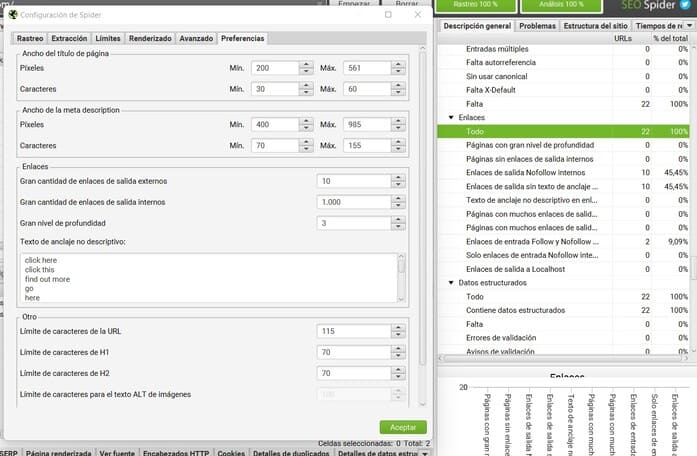Adjust stepper for external outlinks quantity
Image resolution: width=697 pixels, height=456 pixels.
pyautogui.click(x=398, y=181)
